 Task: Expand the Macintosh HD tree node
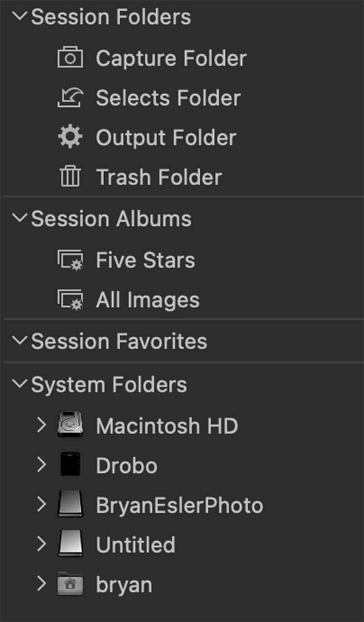point(41,426)
